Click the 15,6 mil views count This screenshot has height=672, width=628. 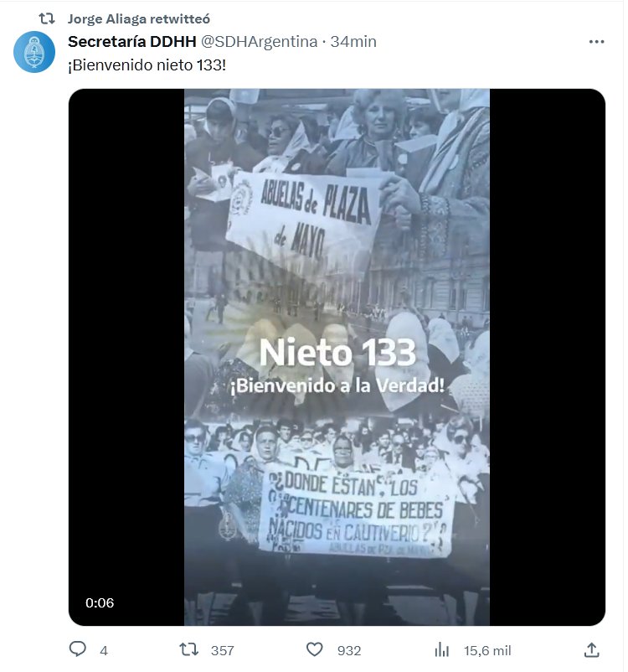point(487,650)
